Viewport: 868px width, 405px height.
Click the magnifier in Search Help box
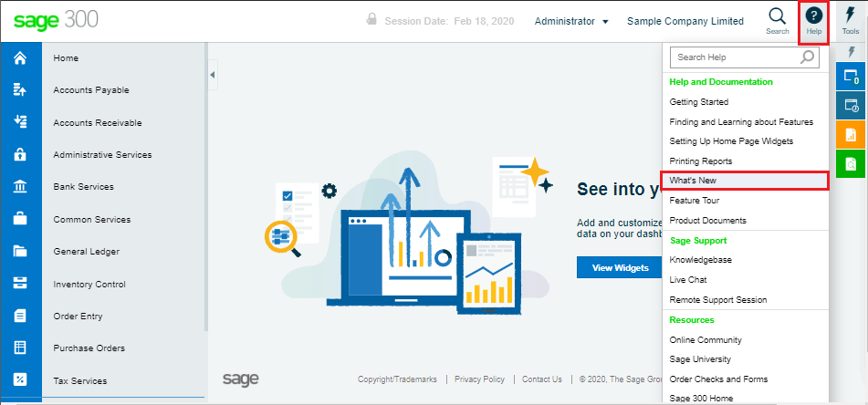coord(808,57)
